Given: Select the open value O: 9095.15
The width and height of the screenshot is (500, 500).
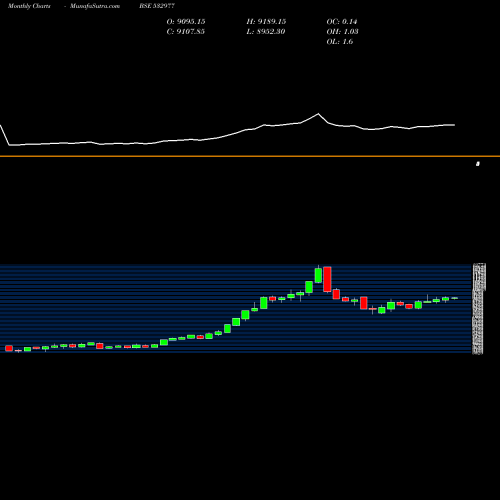Looking at the screenshot, I should tap(186, 22).
